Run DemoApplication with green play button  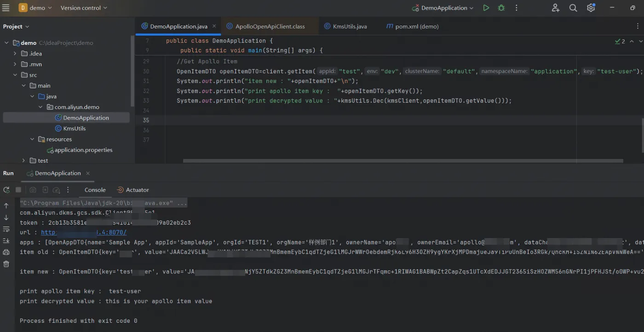[486, 8]
